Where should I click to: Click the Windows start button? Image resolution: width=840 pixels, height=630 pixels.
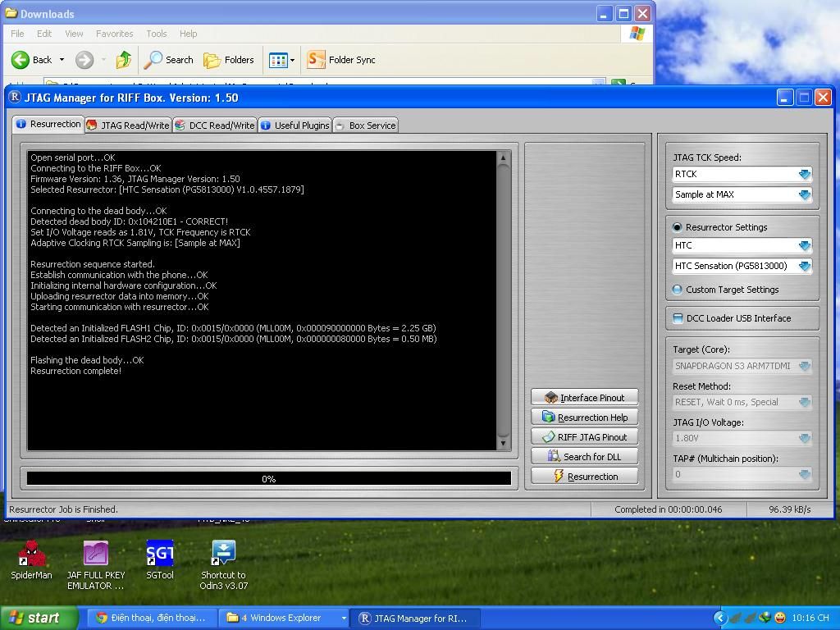point(39,618)
